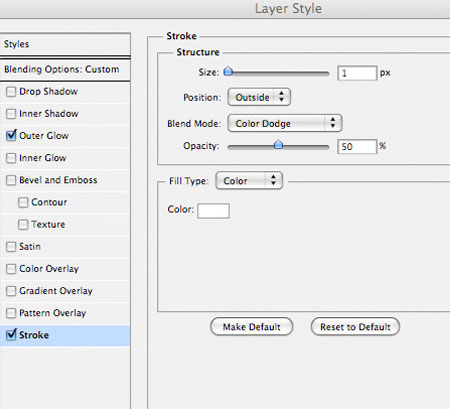The image size is (450, 409).
Task: Enable the Drop Shadow checkbox
Action: point(11,92)
